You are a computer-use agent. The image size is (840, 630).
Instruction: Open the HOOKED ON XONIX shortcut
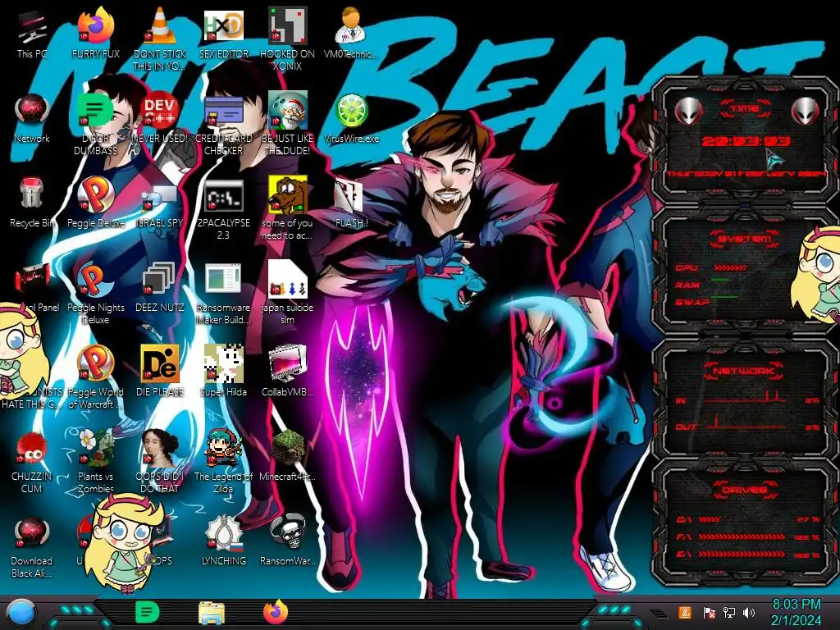[x=287, y=39]
